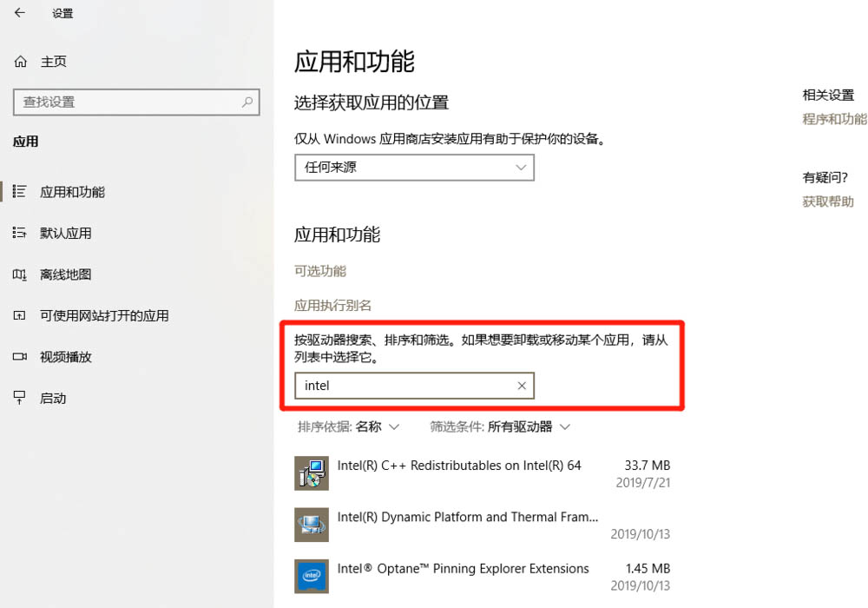Open the 任何来源 source dropdown
Viewport: 868px width, 608px height.
[414, 168]
